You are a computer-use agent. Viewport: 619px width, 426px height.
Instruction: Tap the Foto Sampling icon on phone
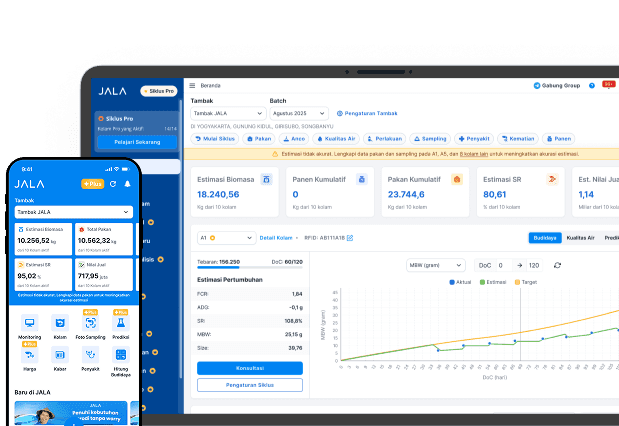tap(90, 325)
